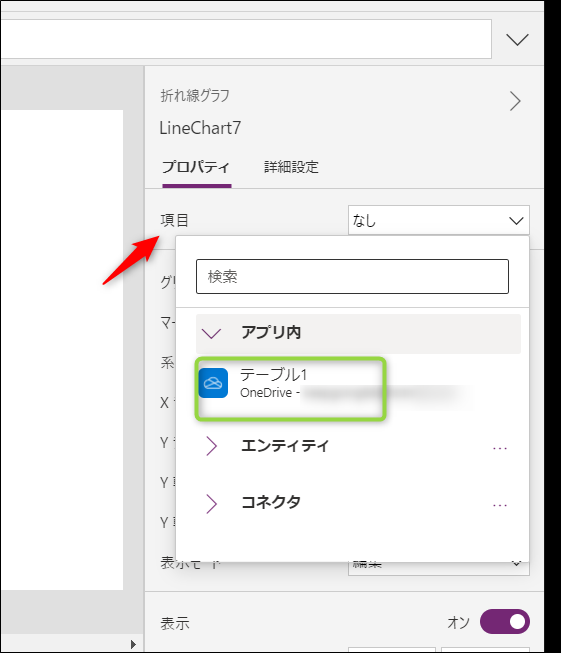Open more options for コネクタ

pos(500,505)
